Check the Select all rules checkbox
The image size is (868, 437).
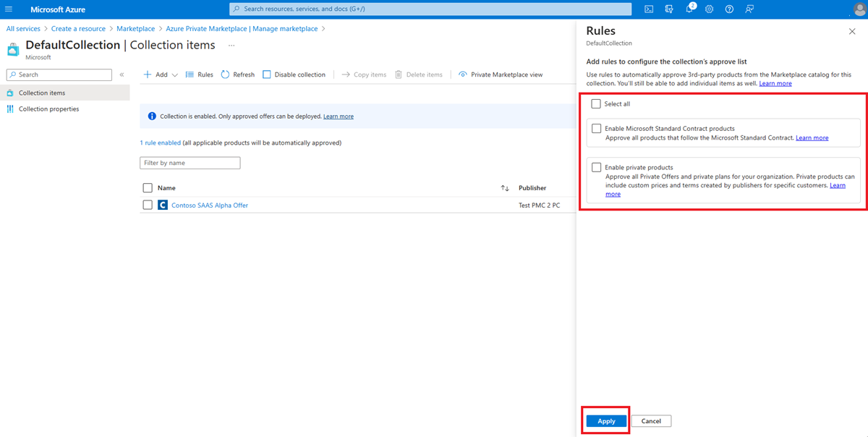[x=596, y=103]
